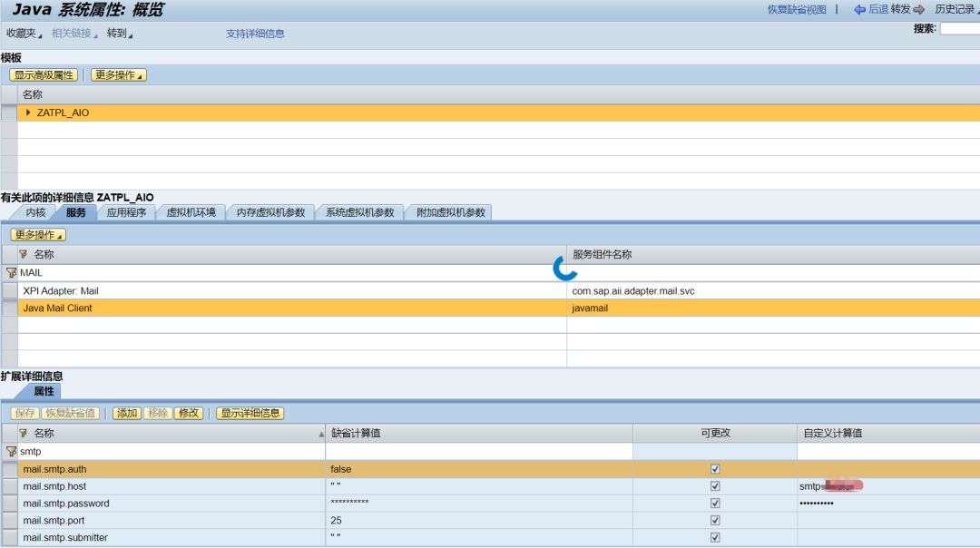Click the 显示高级属性 button
The image size is (980, 548).
[44, 75]
